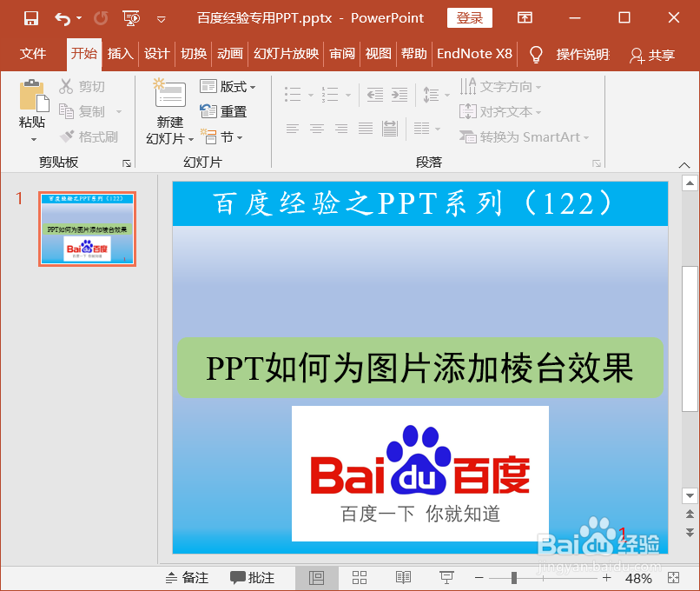This screenshot has width=700, height=591.
Task: Open the 剪贴板 dialog launcher
Action: pos(127,163)
